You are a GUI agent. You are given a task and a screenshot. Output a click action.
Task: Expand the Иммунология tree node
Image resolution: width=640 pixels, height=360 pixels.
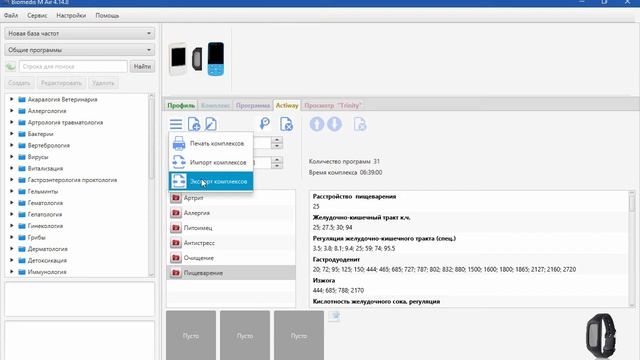pos(11,271)
